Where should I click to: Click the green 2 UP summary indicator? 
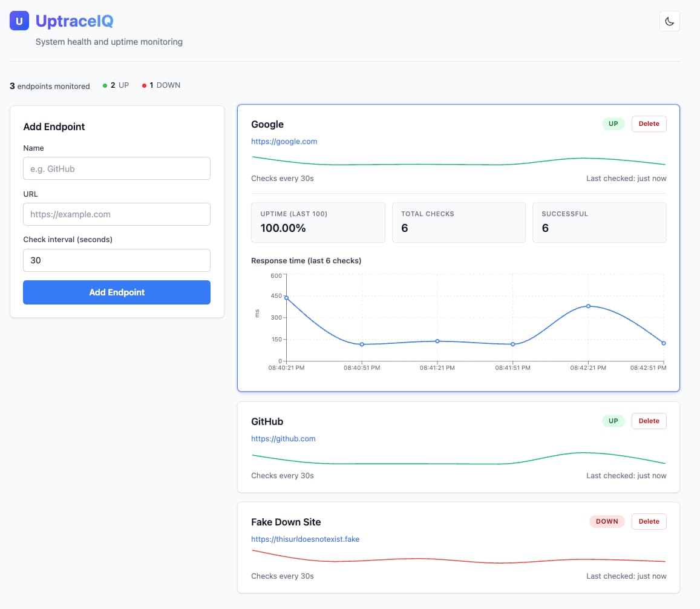(x=116, y=85)
